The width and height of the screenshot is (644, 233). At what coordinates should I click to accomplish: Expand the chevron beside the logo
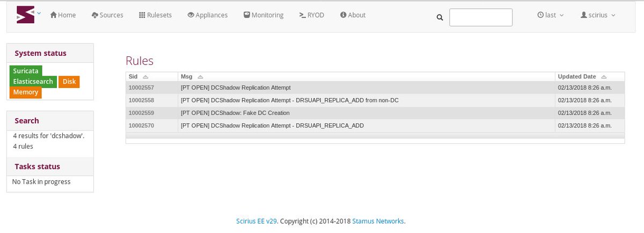(39, 13)
